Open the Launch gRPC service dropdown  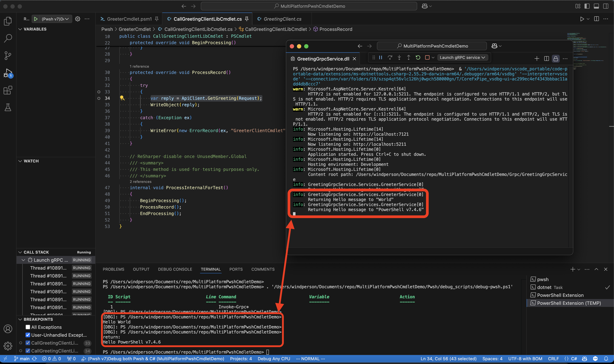pyautogui.click(x=462, y=57)
